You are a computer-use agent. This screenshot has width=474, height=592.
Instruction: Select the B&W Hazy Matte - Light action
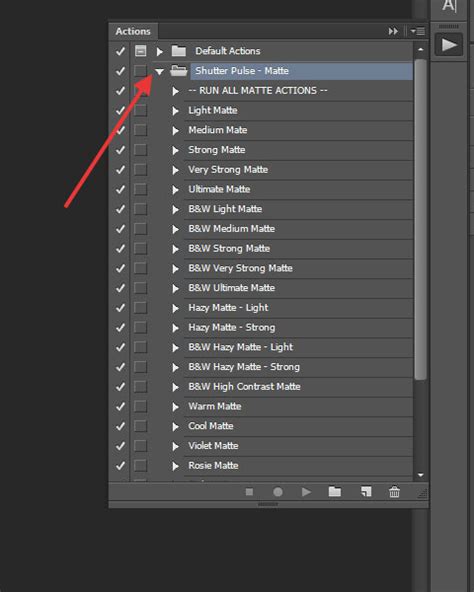click(x=241, y=347)
